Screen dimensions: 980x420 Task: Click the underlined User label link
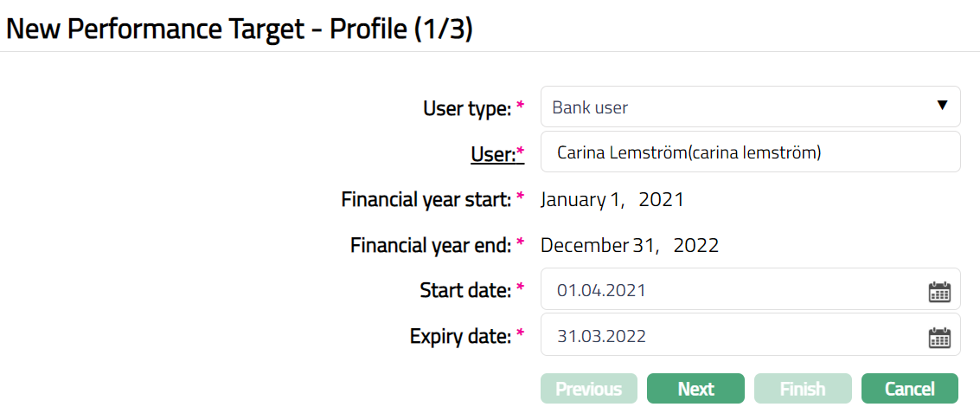(493, 154)
